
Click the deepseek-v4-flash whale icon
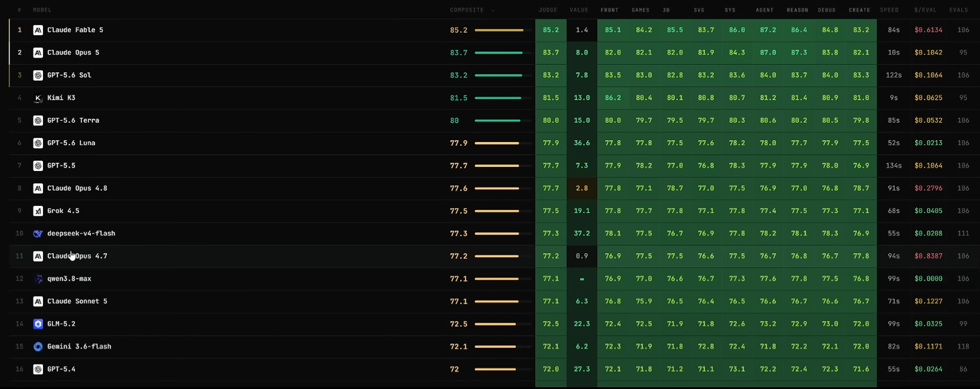(38, 233)
